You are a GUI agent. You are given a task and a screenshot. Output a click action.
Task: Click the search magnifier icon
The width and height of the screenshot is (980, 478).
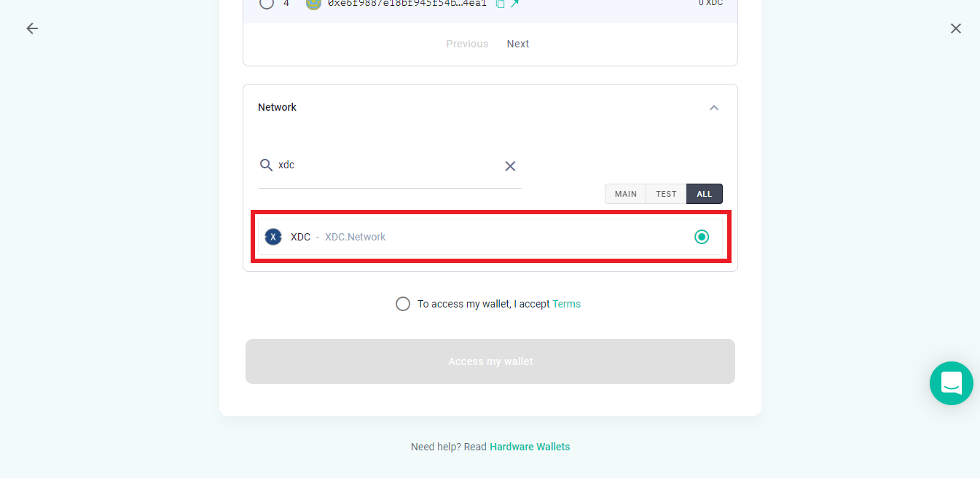tap(266, 165)
